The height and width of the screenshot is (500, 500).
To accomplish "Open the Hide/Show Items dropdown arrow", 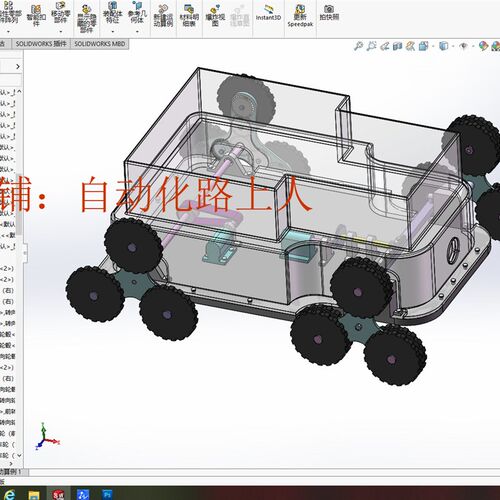I will pyautogui.click(x=473, y=46).
